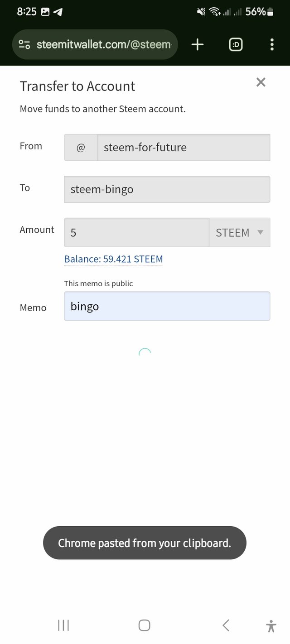Tap the Android back navigation button
Image resolution: width=290 pixels, height=644 pixels.
[x=226, y=625]
